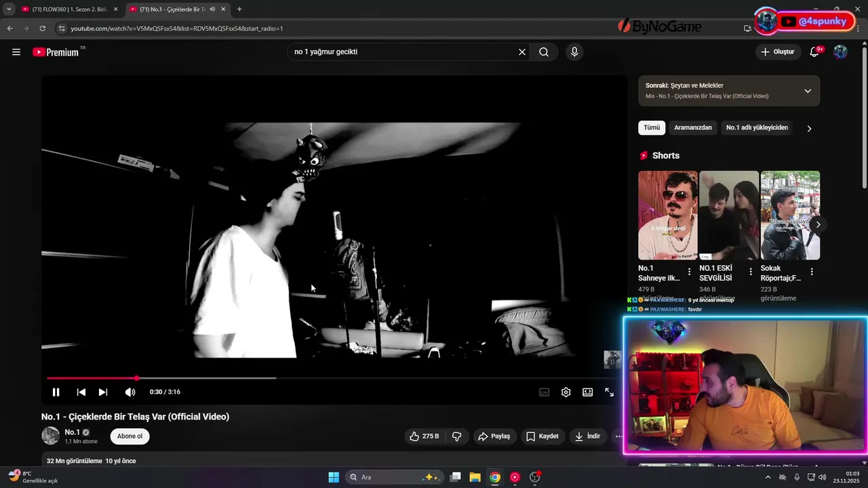The image size is (868, 488).
Task: Pause the playing video
Action: point(56,392)
